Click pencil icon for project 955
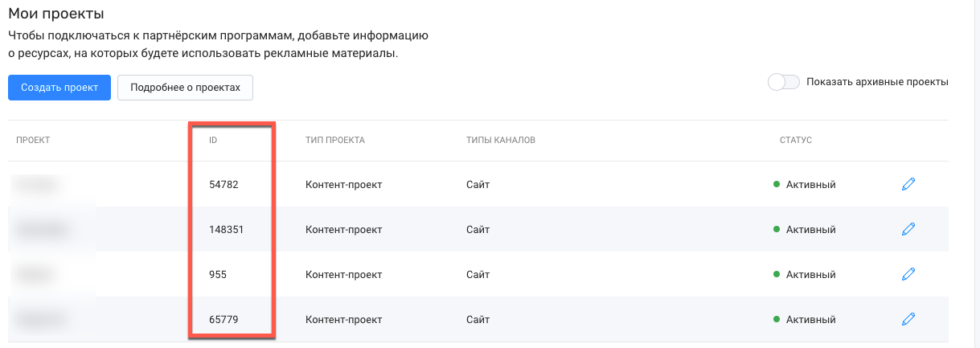Viewport: 980px width, 348px height. point(908,274)
